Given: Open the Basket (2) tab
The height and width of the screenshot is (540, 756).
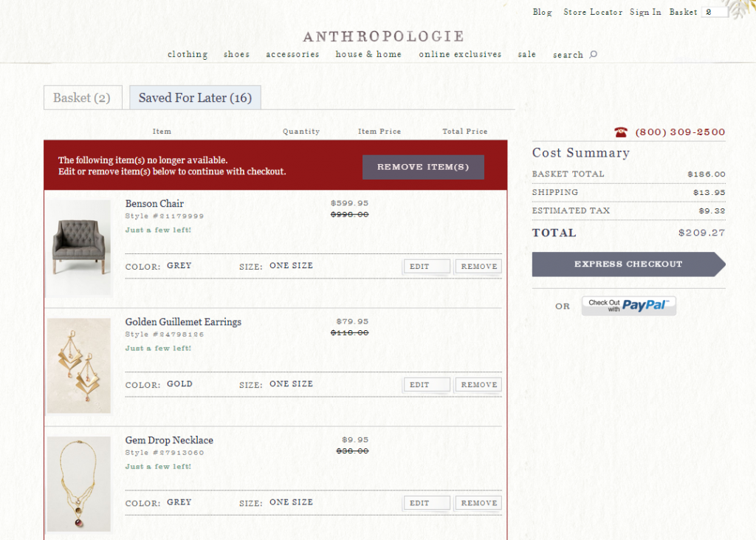Looking at the screenshot, I should [83, 98].
